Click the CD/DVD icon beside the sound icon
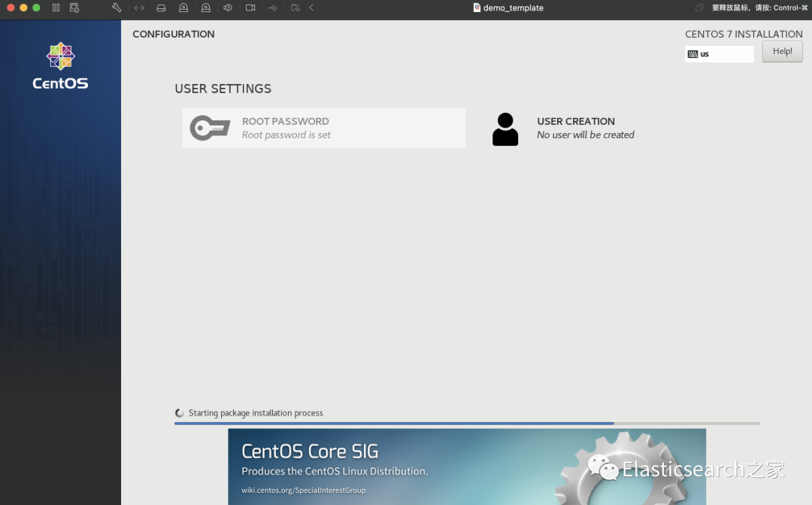This screenshot has width=812, height=505. point(205,8)
